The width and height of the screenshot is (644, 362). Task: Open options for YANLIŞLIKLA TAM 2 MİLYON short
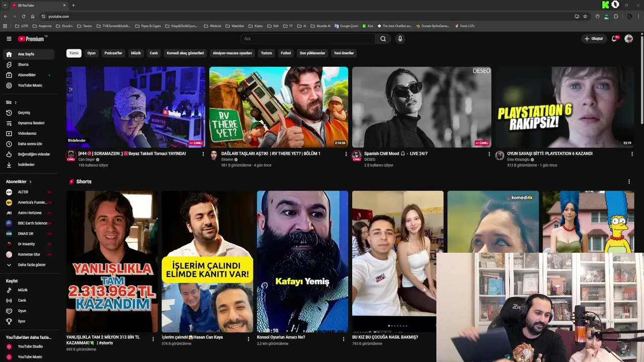153,339
